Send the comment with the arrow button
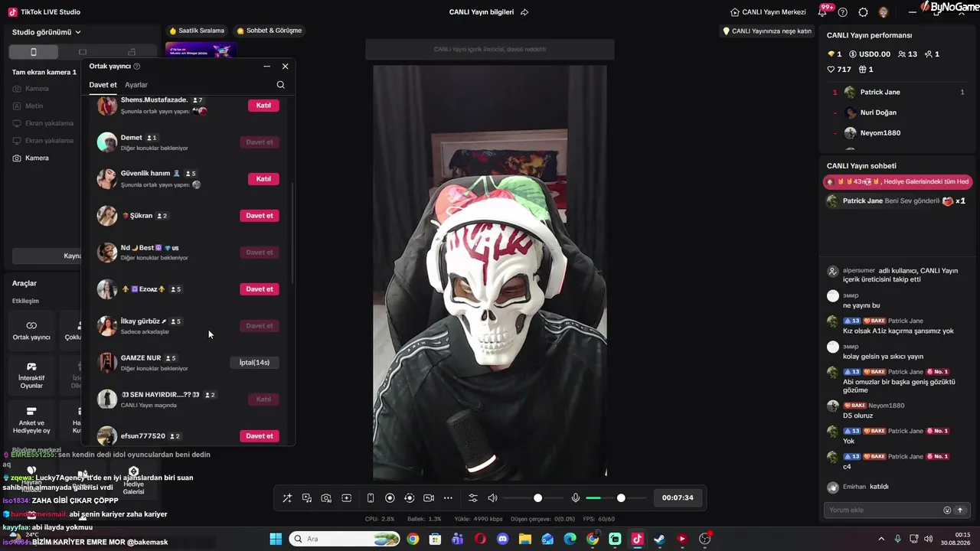 (959, 510)
